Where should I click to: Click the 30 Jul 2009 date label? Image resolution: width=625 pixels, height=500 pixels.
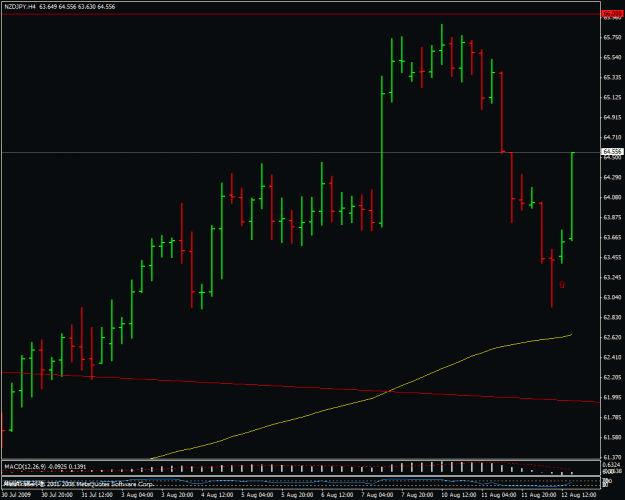(16, 495)
